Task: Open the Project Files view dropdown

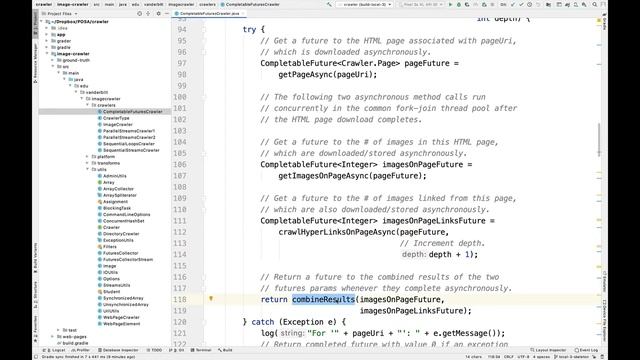Action: coord(60,13)
